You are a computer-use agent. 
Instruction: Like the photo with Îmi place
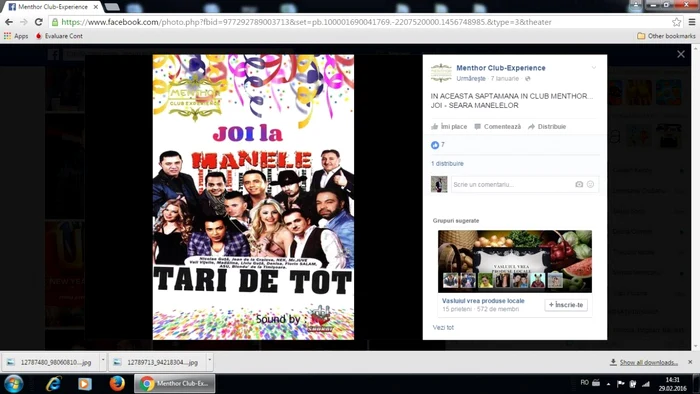pos(449,127)
